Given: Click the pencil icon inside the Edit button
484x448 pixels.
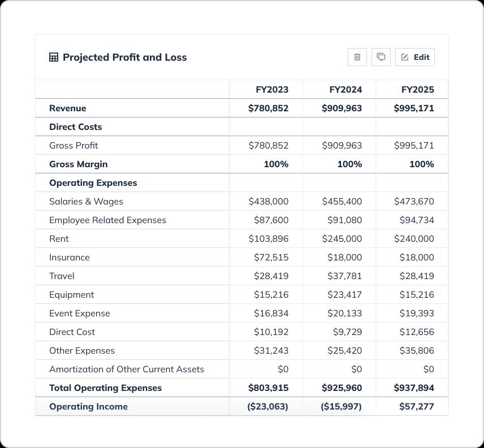Looking at the screenshot, I should pos(405,56).
